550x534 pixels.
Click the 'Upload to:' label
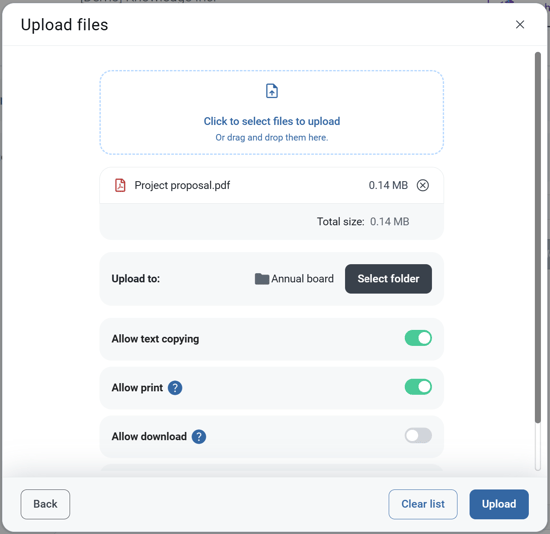(x=136, y=279)
